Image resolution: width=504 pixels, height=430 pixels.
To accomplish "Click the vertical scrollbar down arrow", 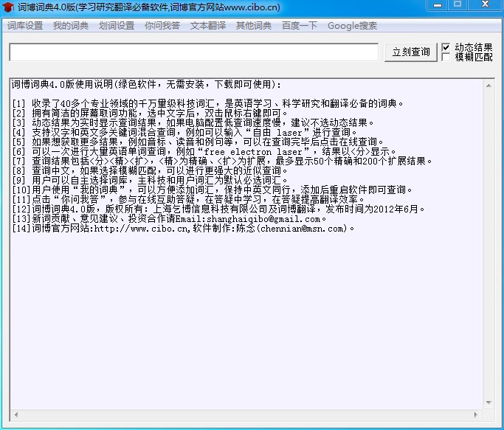I will (489, 403).
